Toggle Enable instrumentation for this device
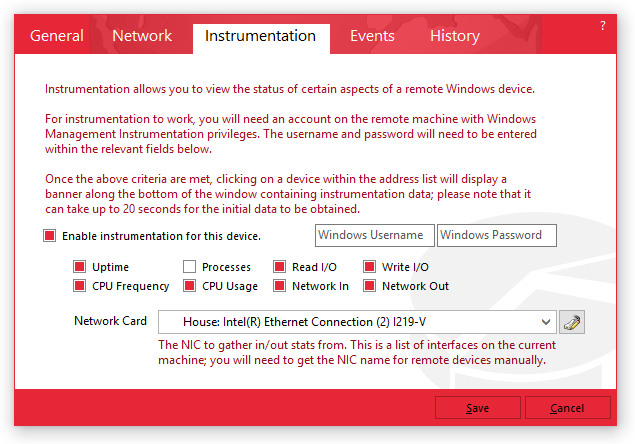Screen dimensions: 635x444 50,236
